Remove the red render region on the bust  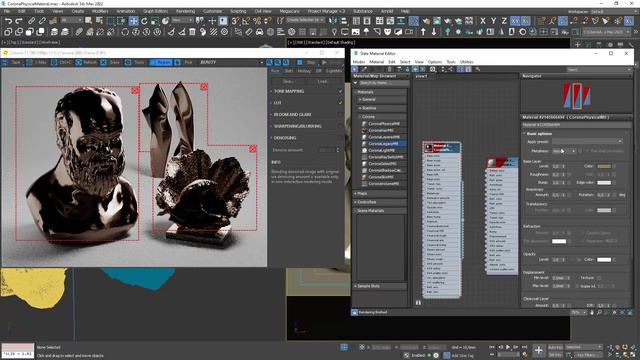coord(135,90)
